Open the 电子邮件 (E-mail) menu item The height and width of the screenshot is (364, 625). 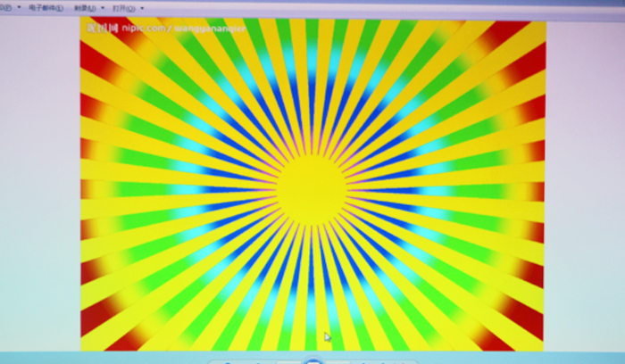45,8
